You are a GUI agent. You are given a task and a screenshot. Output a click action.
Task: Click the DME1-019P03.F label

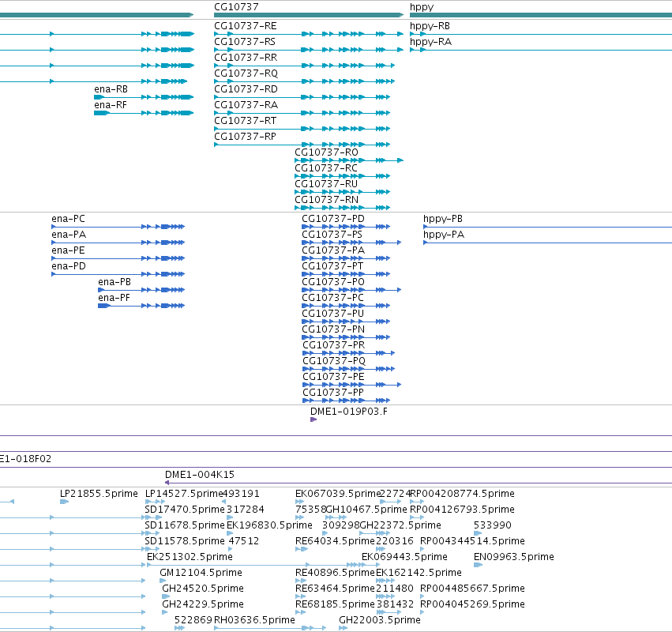(x=349, y=412)
